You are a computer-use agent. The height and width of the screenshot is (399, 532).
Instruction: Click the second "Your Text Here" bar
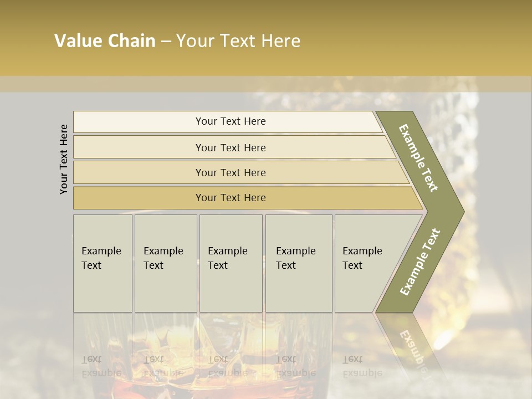tap(231, 147)
